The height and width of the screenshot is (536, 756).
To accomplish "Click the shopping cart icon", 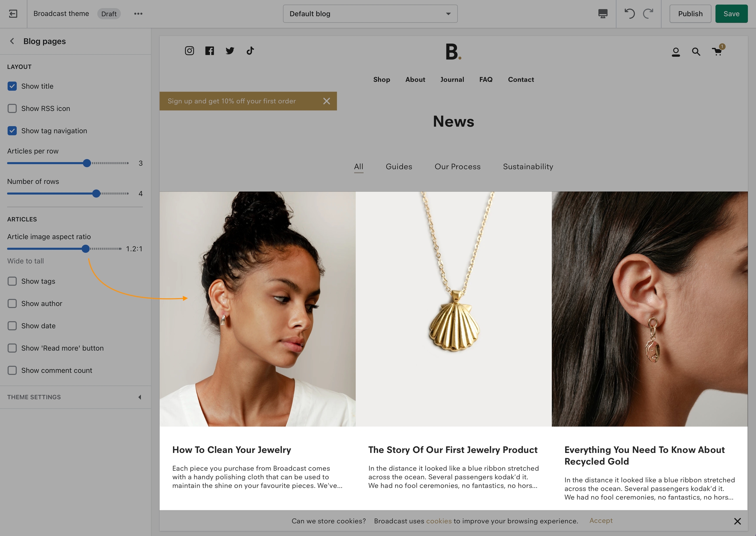I will click(717, 52).
